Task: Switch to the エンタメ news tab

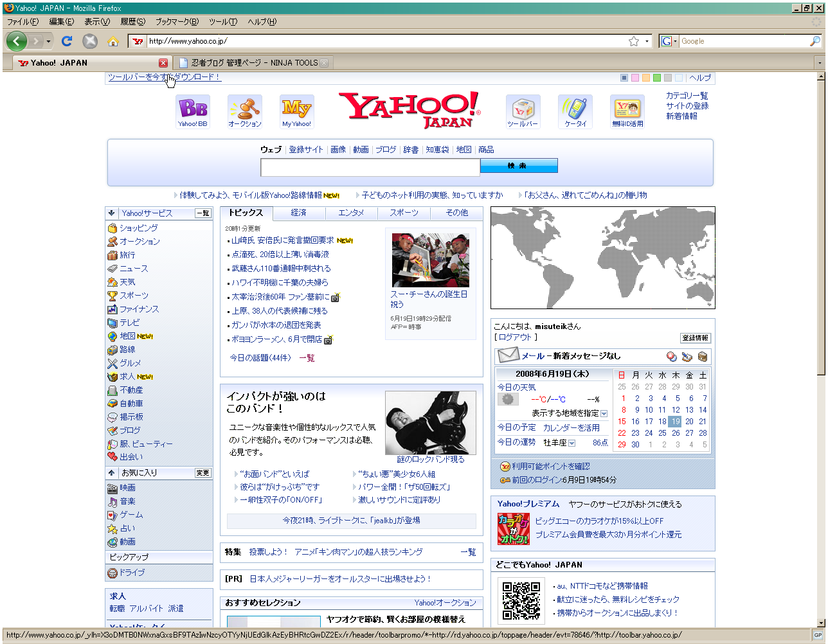Action: [351, 213]
